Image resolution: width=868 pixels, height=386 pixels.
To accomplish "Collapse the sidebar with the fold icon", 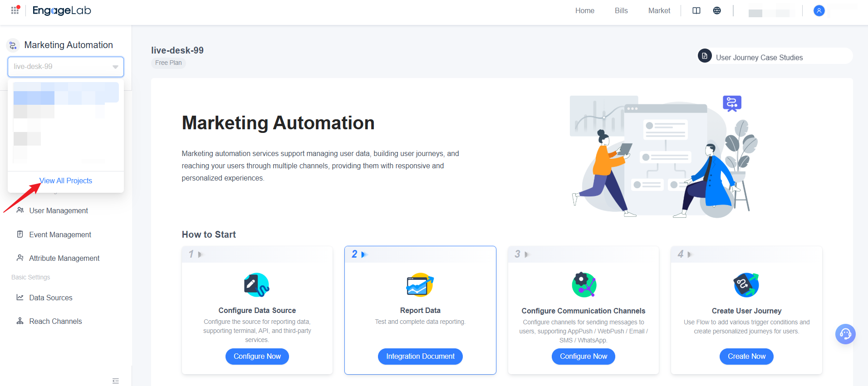I will [116, 381].
